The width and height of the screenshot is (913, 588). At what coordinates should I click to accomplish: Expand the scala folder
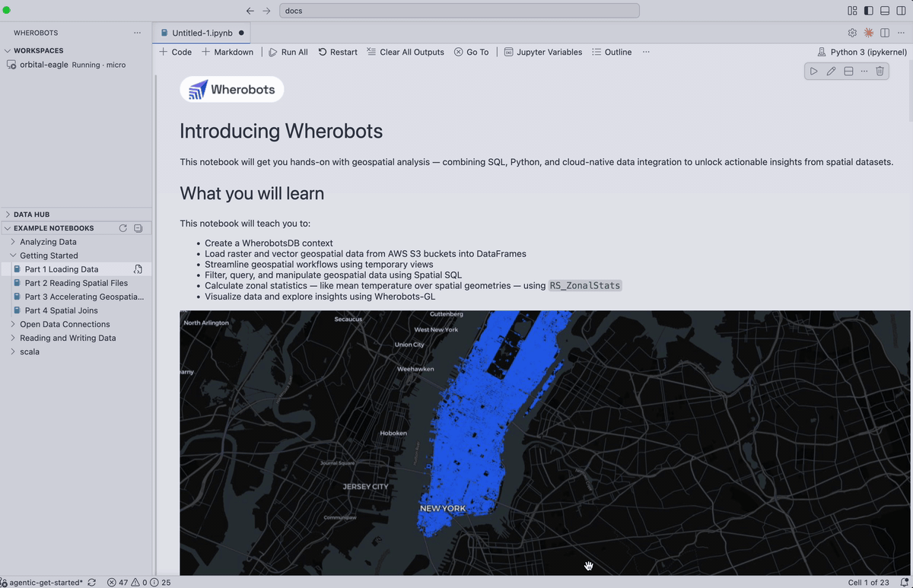coord(76,351)
